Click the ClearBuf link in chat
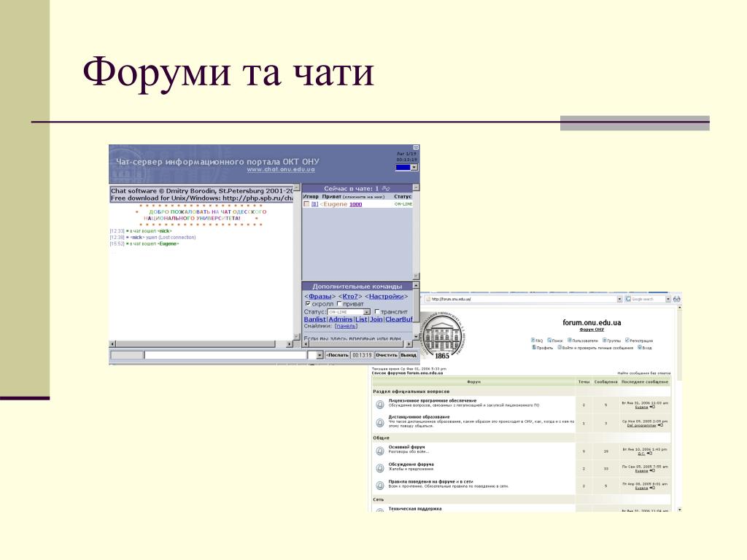This screenshot has height=560, width=747. tap(399, 319)
